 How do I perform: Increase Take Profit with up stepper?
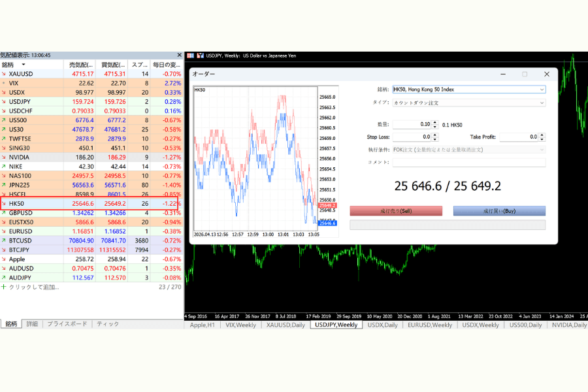542,135
